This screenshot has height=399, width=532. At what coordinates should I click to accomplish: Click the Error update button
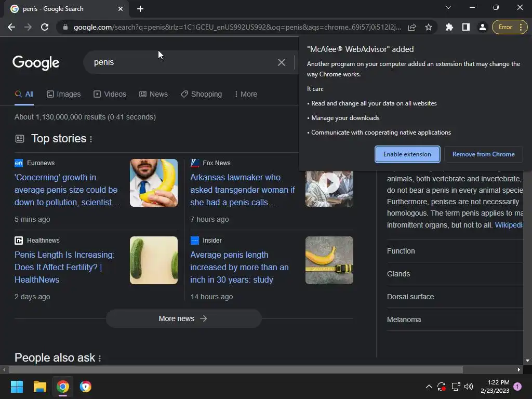pyautogui.click(x=509, y=27)
